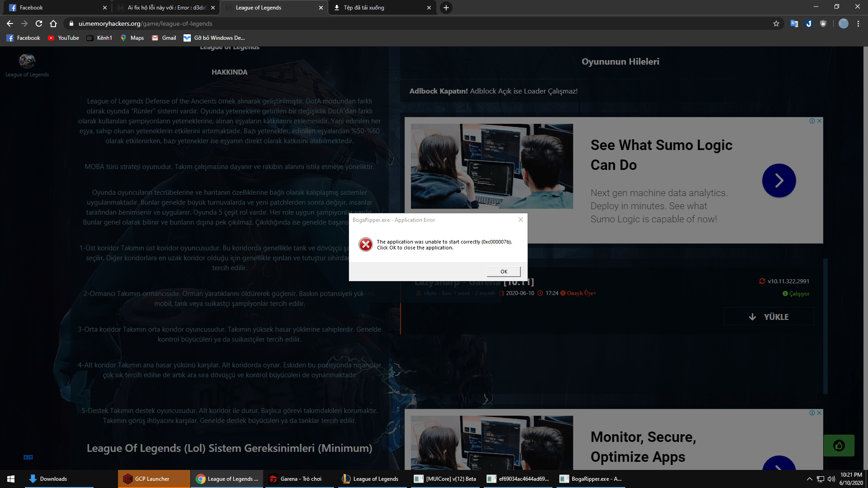This screenshot has height=488, width=868.
Task: Click the 'Monitor, Secure, Optimize Apps' headline
Action: [643, 447]
